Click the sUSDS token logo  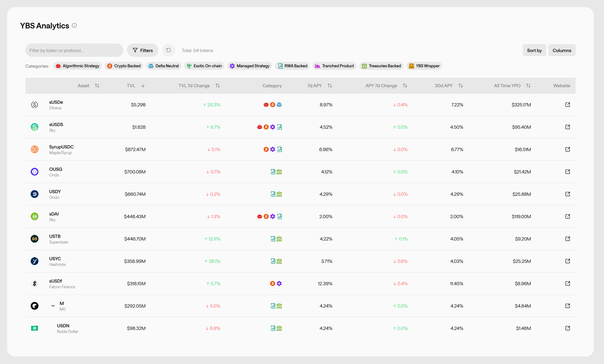tap(35, 127)
